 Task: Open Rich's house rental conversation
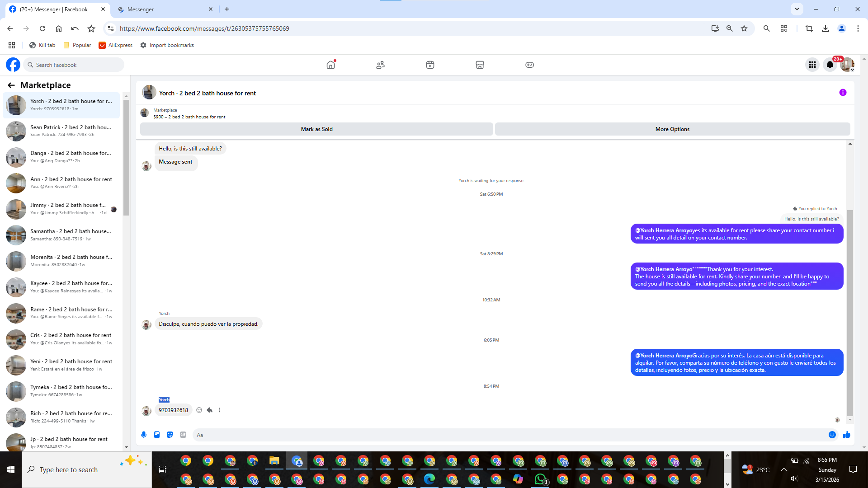click(61, 417)
